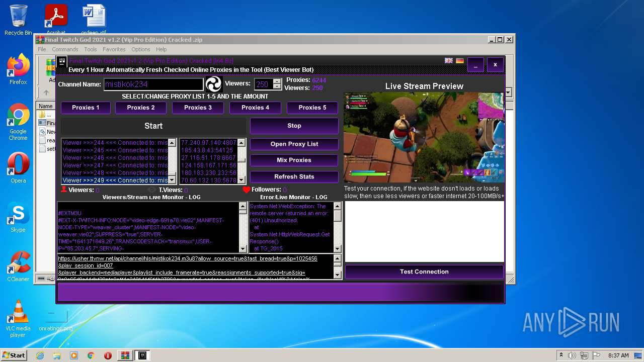Switch to WinRAR window in taskbar
The height and width of the screenshot is (362, 644).
pos(125,355)
